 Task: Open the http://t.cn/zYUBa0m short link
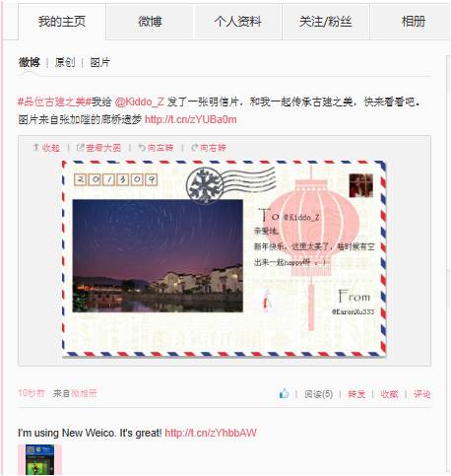coord(191,119)
